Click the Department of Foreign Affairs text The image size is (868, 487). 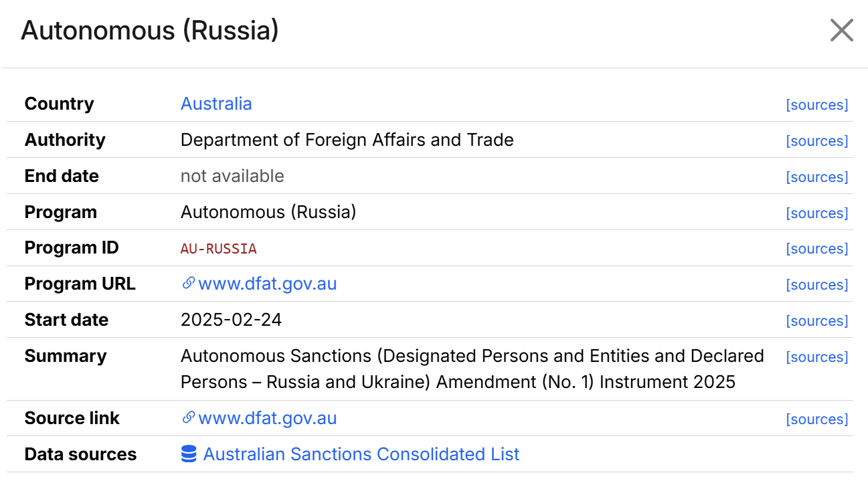point(293,140)
